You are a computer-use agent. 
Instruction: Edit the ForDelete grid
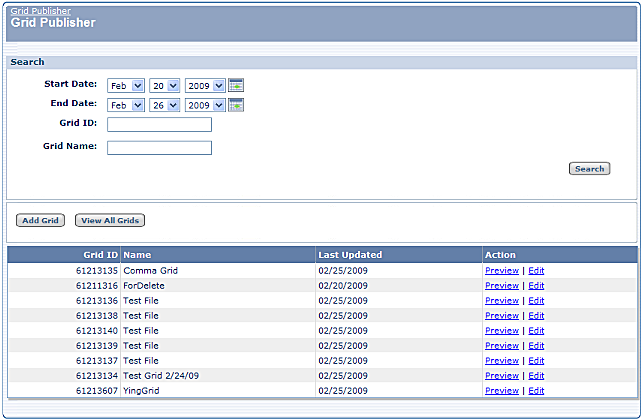pos(536,285)
